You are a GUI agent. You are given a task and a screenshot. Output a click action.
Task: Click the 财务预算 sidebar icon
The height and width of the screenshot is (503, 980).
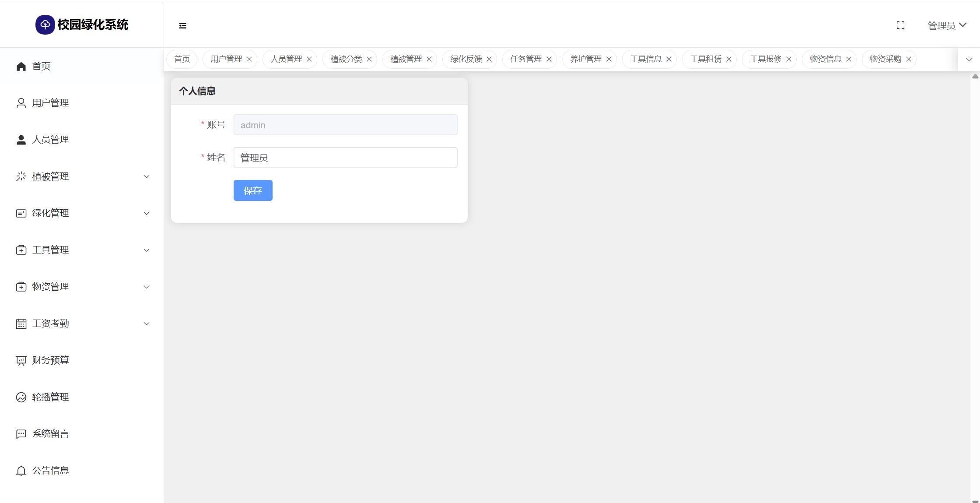pyautogui.click(x=21, y=360)
